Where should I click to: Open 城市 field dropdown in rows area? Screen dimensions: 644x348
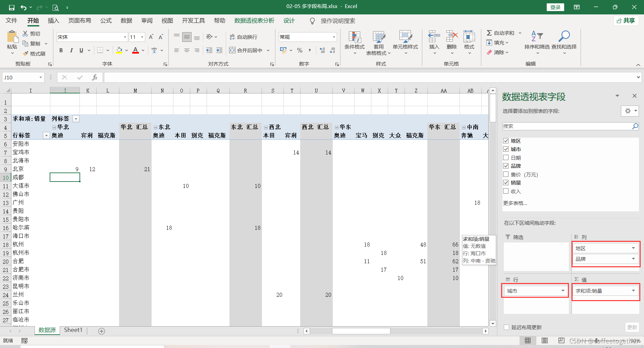click(x=563, y=291)
